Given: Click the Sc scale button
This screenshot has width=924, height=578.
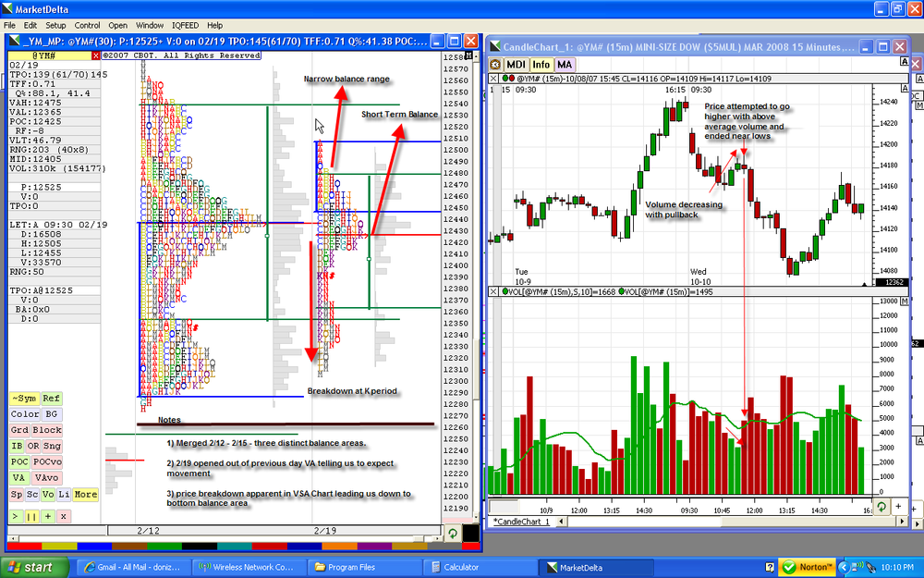Looking at the screenshot, I should [x=32, y=494].
